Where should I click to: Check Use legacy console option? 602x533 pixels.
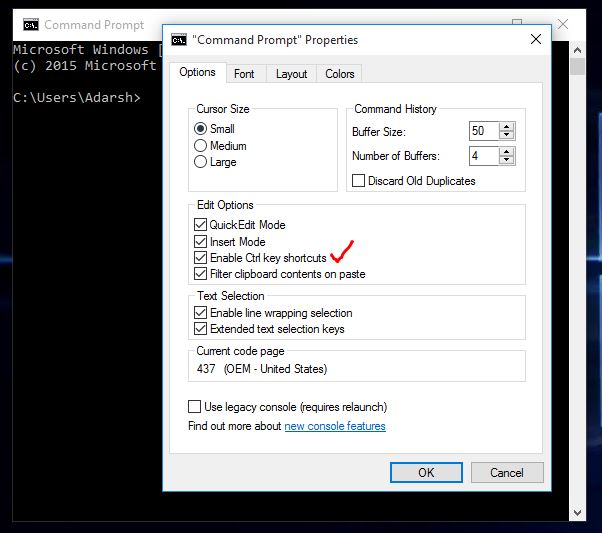pyautogui.click(x=195, y=407)
